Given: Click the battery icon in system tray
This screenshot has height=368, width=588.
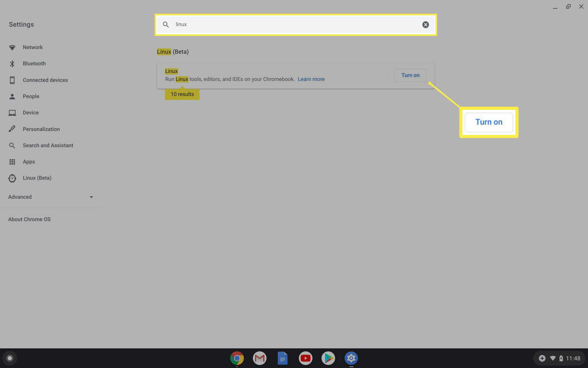Looking at the screenshot, I should click(561, 358).
